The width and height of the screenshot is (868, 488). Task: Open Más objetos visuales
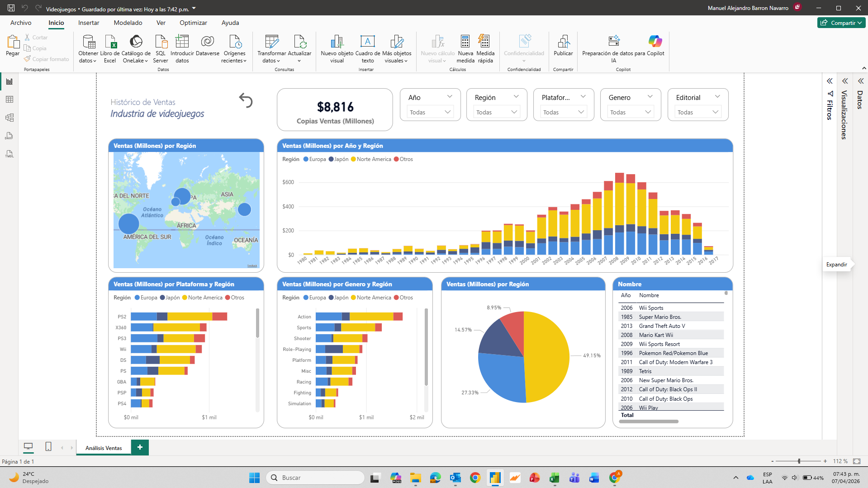(x=397, y=49)
